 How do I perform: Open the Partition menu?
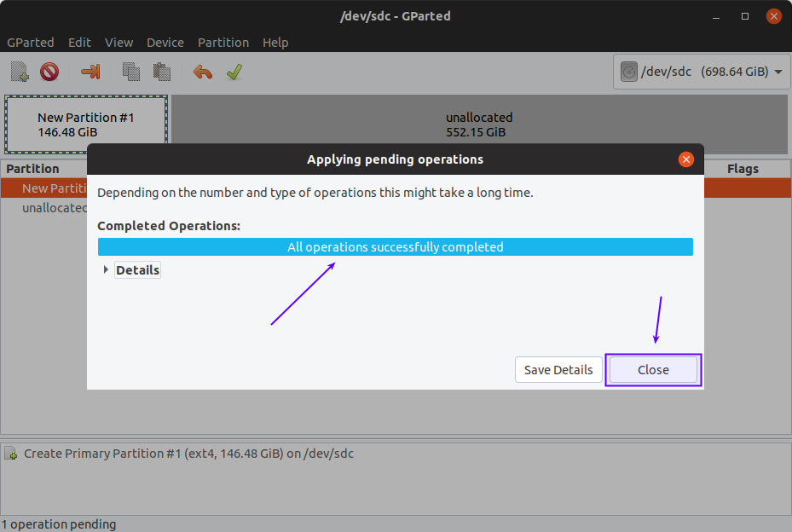point(223,42)
